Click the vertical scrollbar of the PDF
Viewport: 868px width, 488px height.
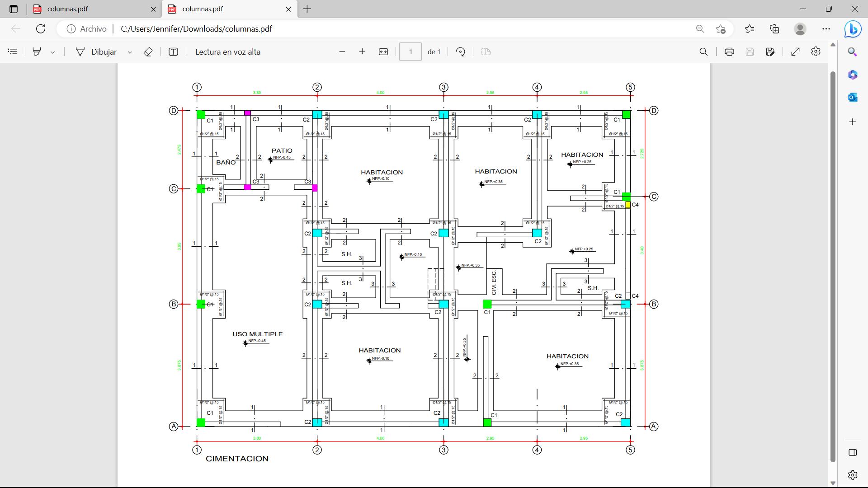(833, 267)
